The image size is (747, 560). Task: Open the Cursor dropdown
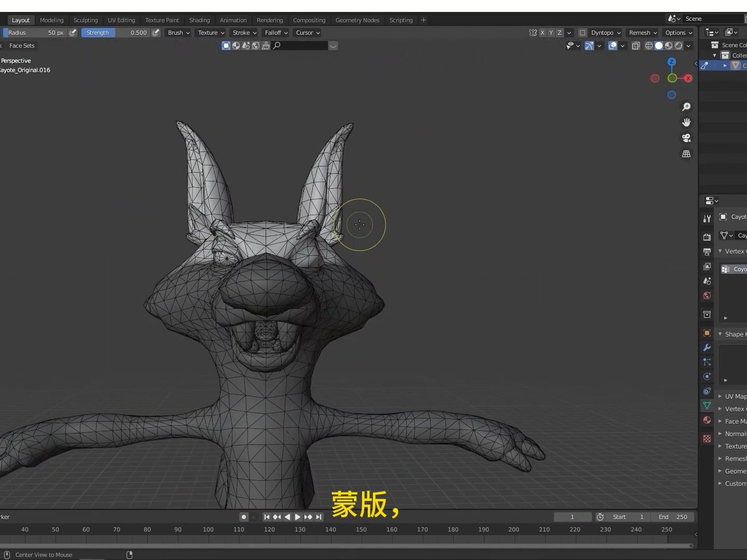pyautogui.click(x=308, y=33)
